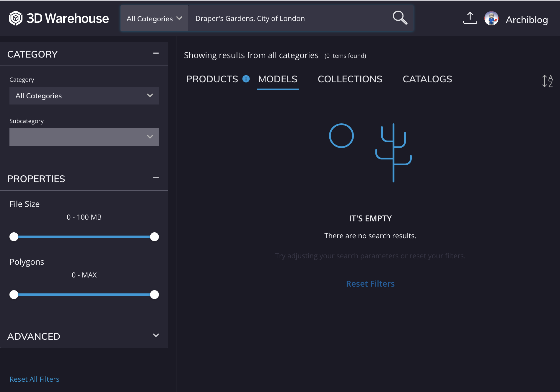Open the Archiblog user avatar

(x=491, y=18)
